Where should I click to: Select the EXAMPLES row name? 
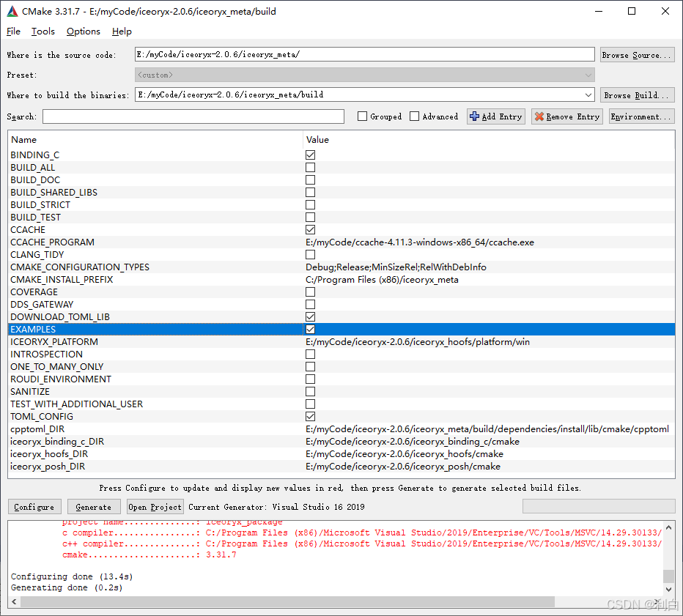click(x=33, y=330)
